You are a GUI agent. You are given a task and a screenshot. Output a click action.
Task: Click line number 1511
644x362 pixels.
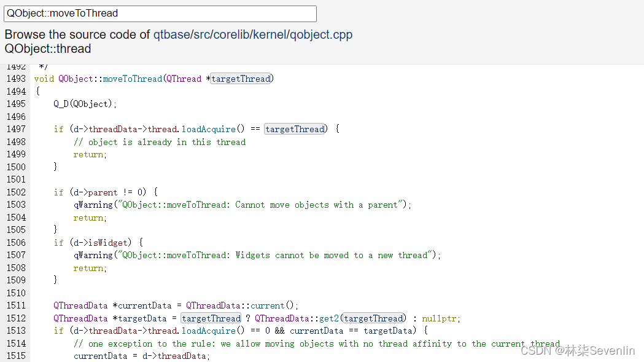point(16,305)
